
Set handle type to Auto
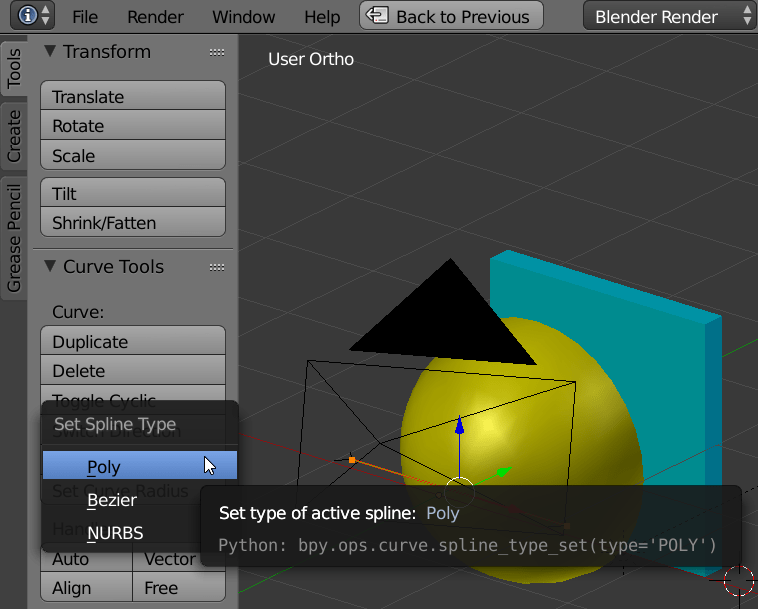click(87, 559)
